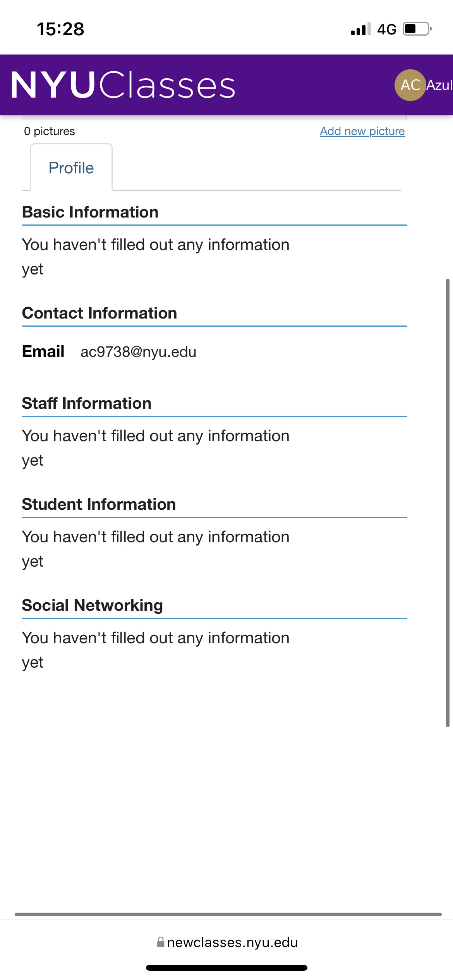453x980 pixels.
Task: Tap the newclasses.nyu.edu address bar
Action: click(x=232, y=942)
